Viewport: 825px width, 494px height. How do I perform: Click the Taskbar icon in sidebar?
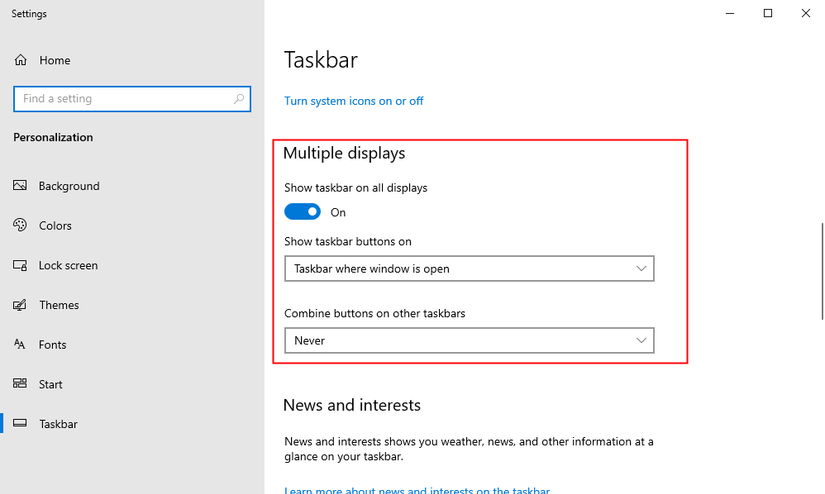(19, 424)
